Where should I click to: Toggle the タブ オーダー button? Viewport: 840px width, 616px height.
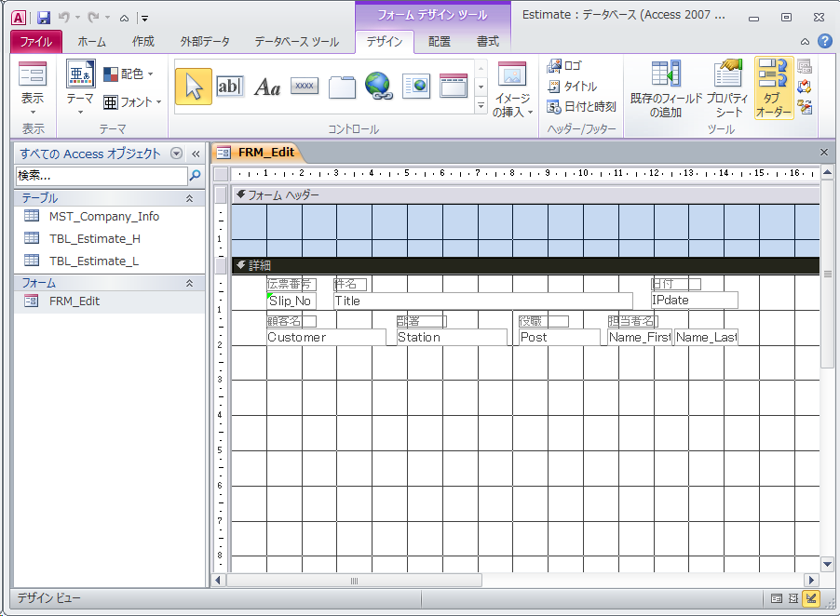(773, 87)
